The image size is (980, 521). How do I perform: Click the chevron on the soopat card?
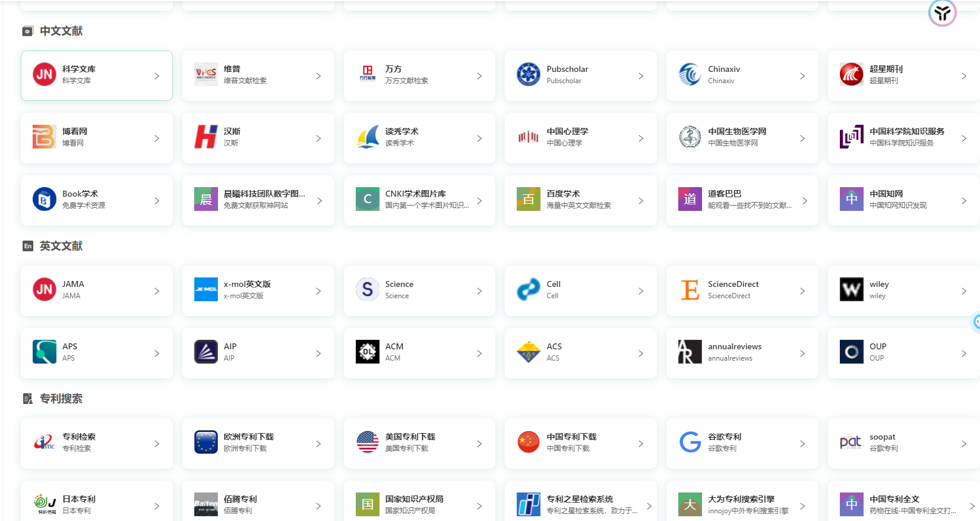964,444
